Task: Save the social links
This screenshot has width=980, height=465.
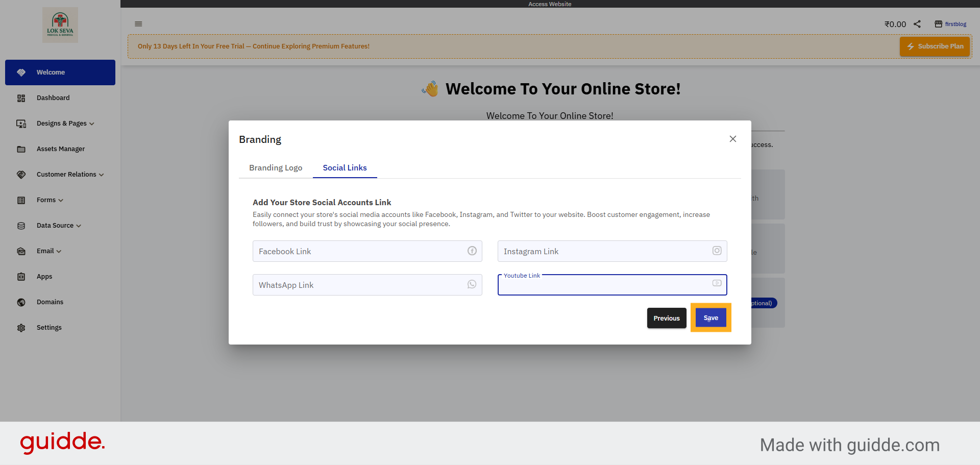Action: click(x=711, y=317)
